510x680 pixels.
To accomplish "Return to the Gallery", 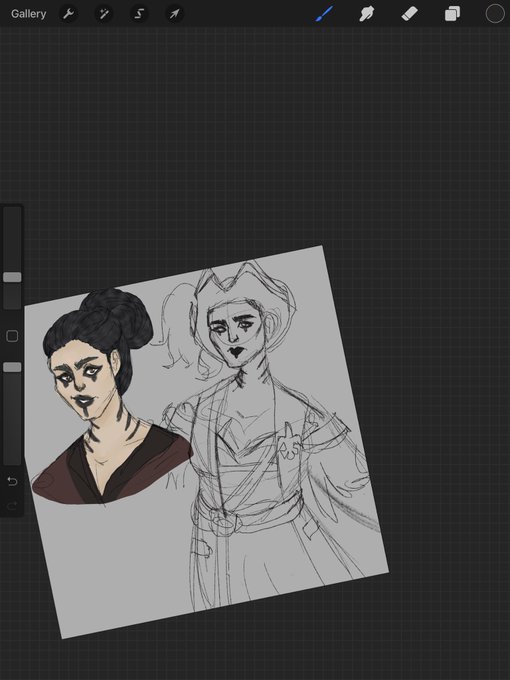I will pyautogui.click(x=29, y=14).
